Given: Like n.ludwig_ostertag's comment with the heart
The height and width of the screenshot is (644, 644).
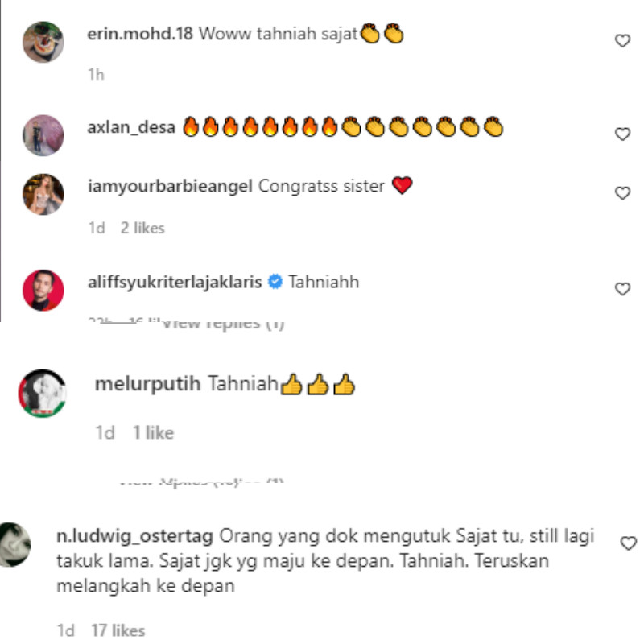Looking at the screenshot, I should [628, 543].
